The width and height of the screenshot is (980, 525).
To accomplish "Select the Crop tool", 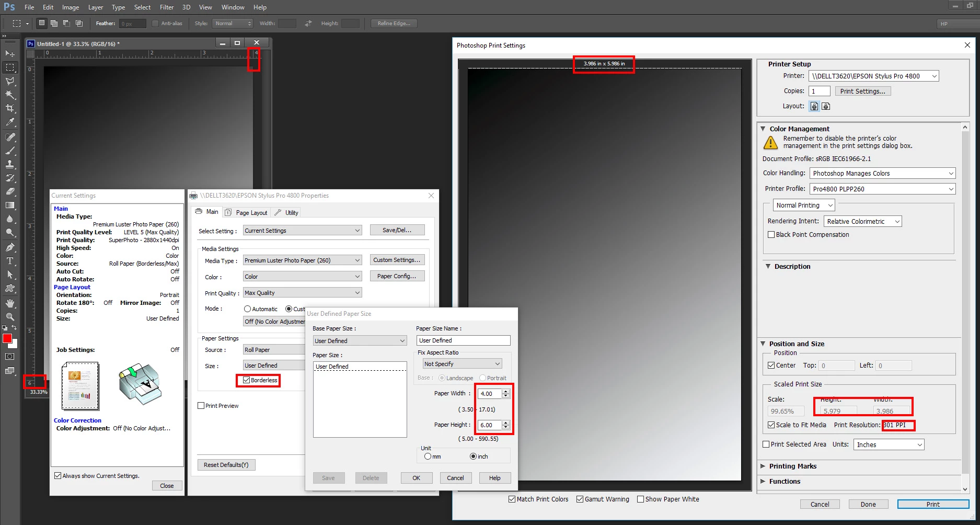I will (10, 108).
